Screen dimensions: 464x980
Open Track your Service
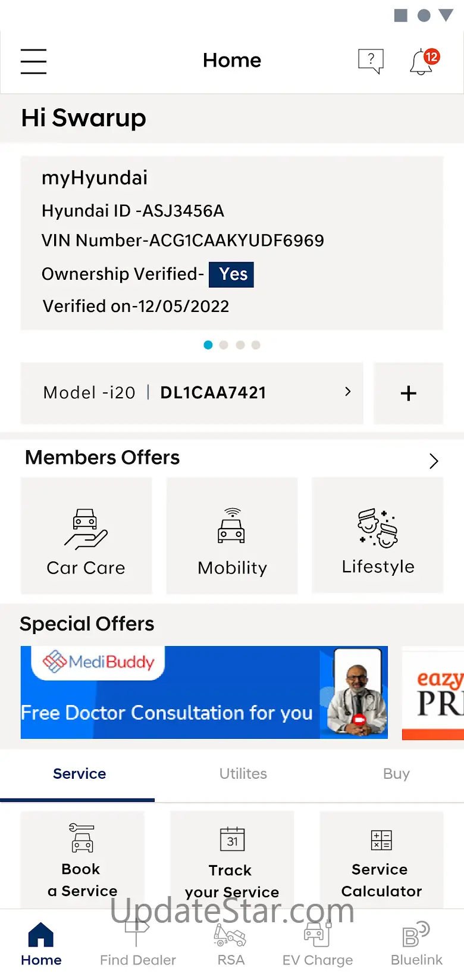[x=232, y=860]
